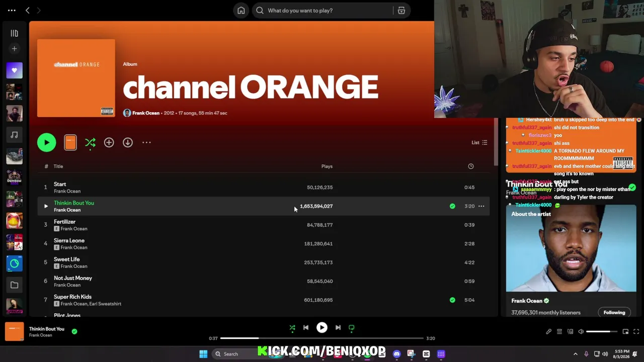
Task: Open Your Library in the sidebar
Action: (x=14, y=34)
